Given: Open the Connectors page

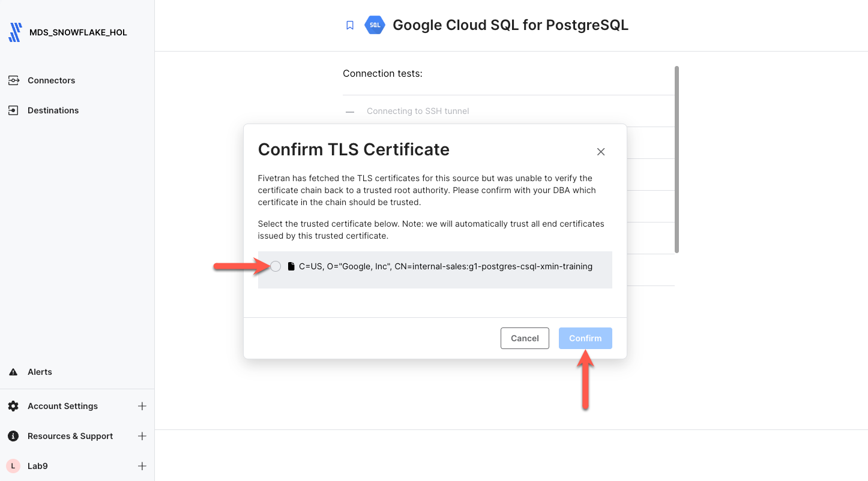Looking at the screenshot, I should click(52, 80).
